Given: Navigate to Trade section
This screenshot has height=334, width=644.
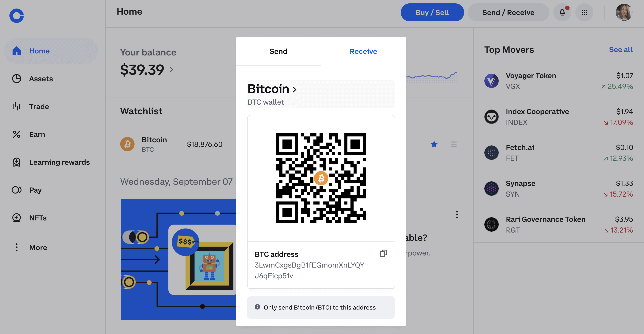Looking at the screenshot, I should (39, 106).
